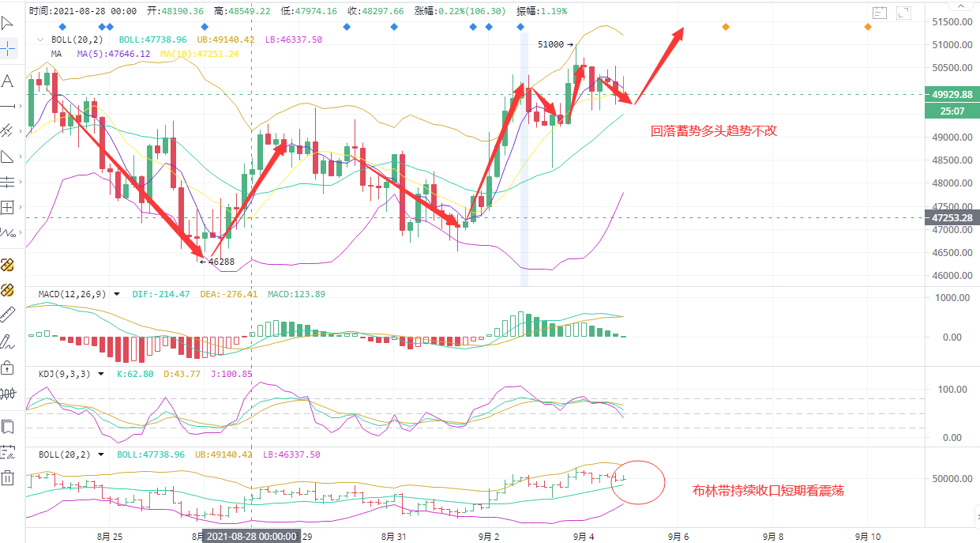Toggle the lock drawings icon
This screenshot has width=980, height=543.
8,368
